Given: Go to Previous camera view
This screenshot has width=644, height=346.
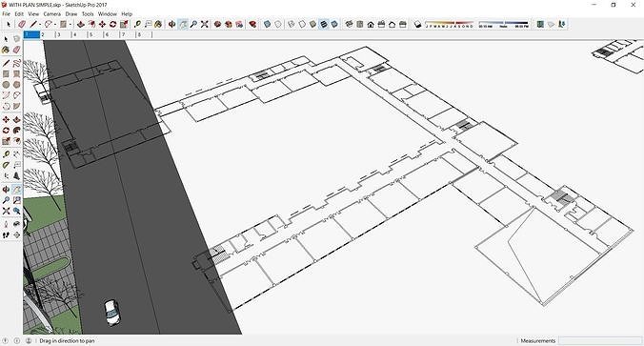Looking at the screenshot, I should (16, 211).
